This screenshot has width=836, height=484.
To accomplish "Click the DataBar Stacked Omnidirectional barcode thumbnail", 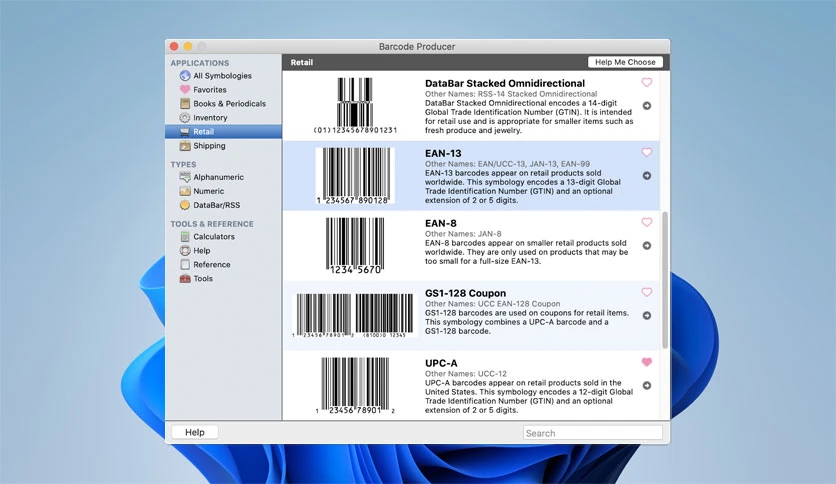I will tap(355, 106).
